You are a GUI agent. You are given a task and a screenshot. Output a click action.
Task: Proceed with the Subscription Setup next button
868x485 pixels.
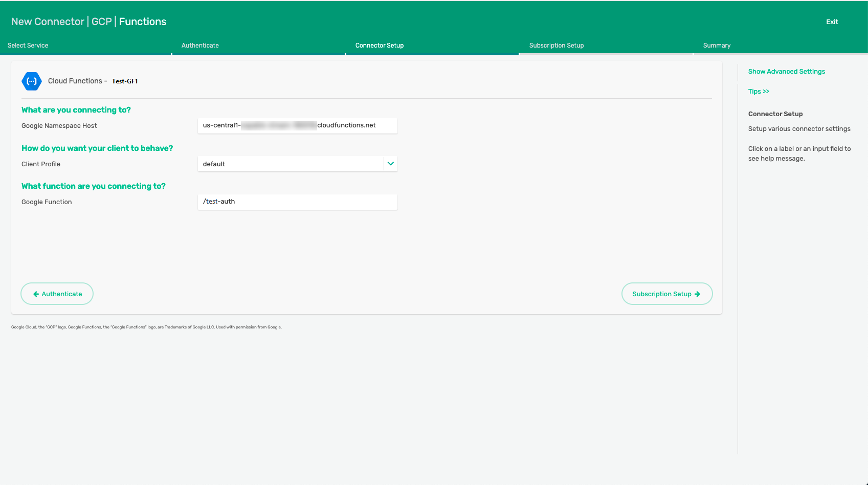click(666, 294)
